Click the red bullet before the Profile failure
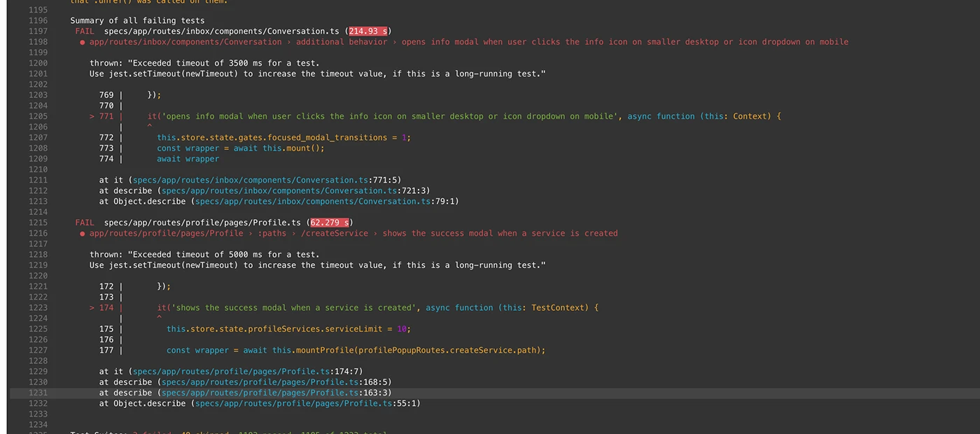Image resolution: width=980 pixels, height=434 pixels. pyautogui.click(x=83, y=233)
